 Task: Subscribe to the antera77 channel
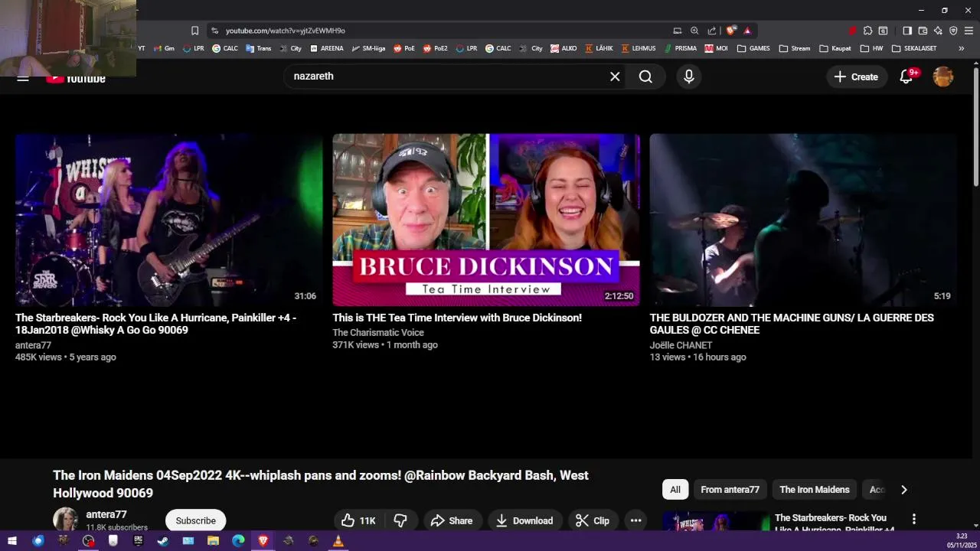(195, 520)
